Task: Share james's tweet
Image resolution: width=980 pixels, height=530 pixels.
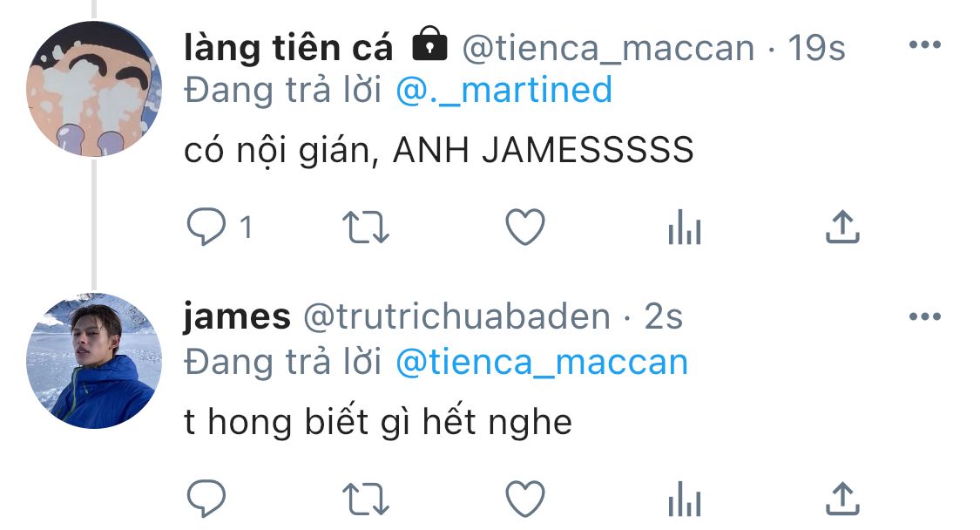Action: click(843, 499)
